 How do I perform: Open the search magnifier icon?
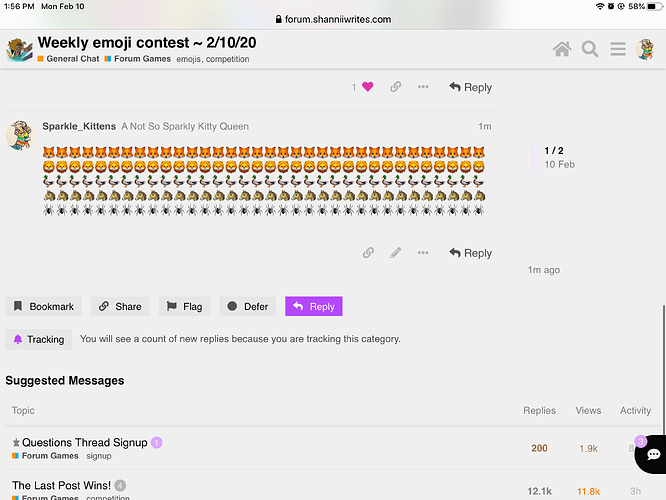coord(590,49)
